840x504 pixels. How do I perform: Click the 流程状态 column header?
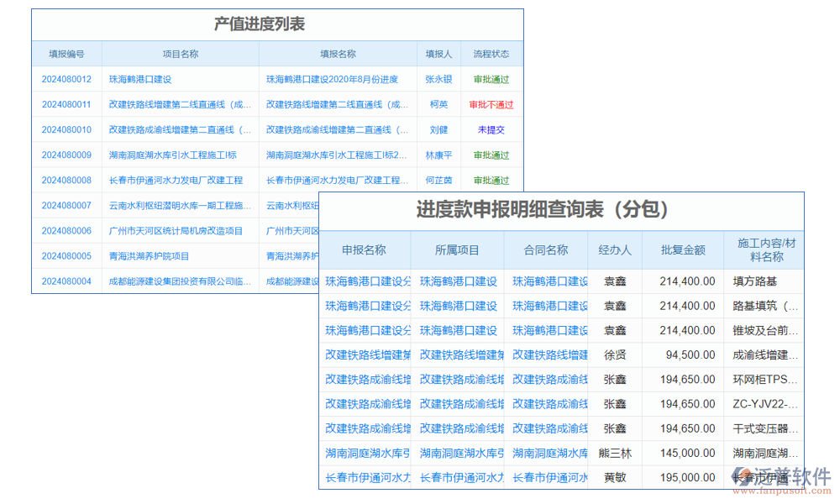(491, 53)
